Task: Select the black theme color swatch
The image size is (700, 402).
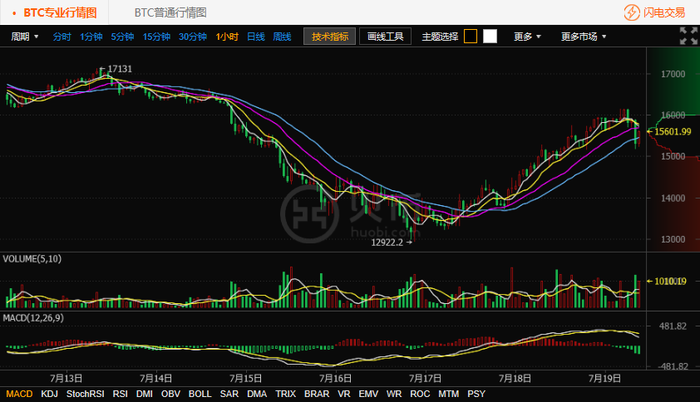Action: click(471, 36)
